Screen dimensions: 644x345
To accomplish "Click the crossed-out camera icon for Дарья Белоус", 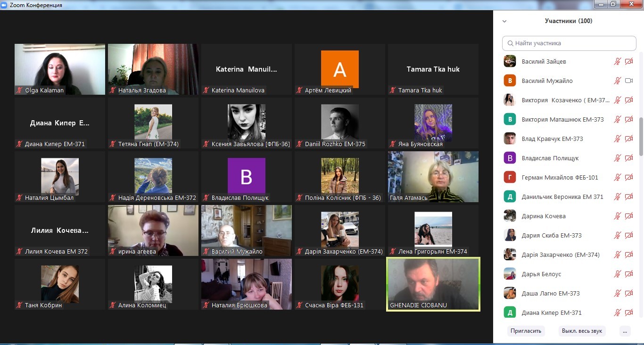I will tap(628, 274).
